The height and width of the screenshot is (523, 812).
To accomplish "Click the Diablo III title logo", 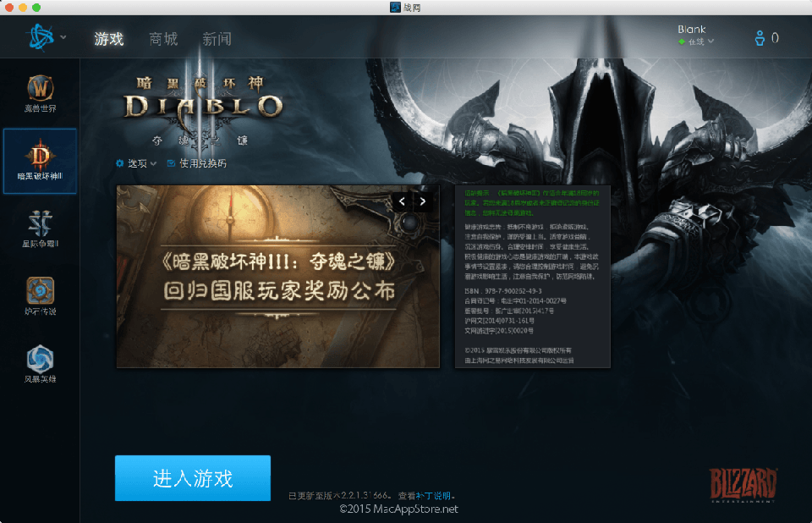I will 202,107.
